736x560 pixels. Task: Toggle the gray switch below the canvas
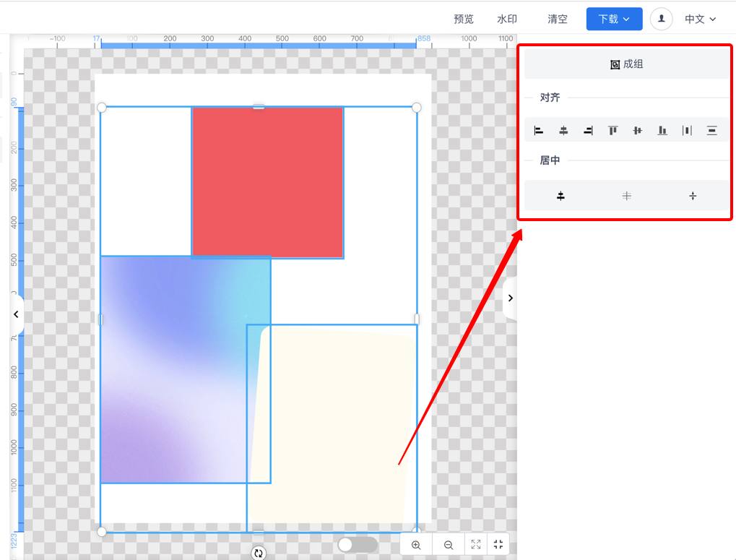[358, 545]
